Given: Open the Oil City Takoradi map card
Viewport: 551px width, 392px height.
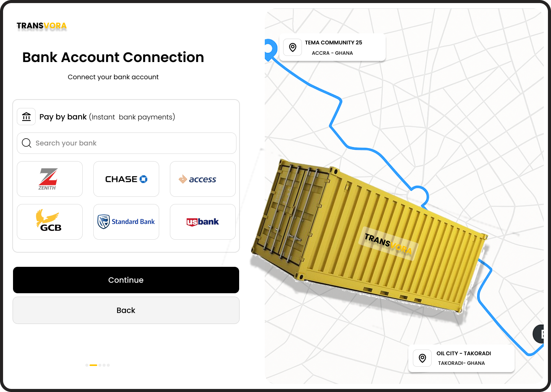Looking at the screenshot, I should click(461, 358).
